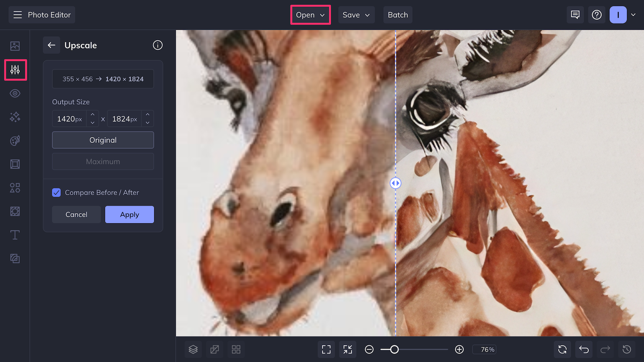Viewport: 644px width, 362px height.
Task: Enter fullscreen view mode
Action: (326, 349)
